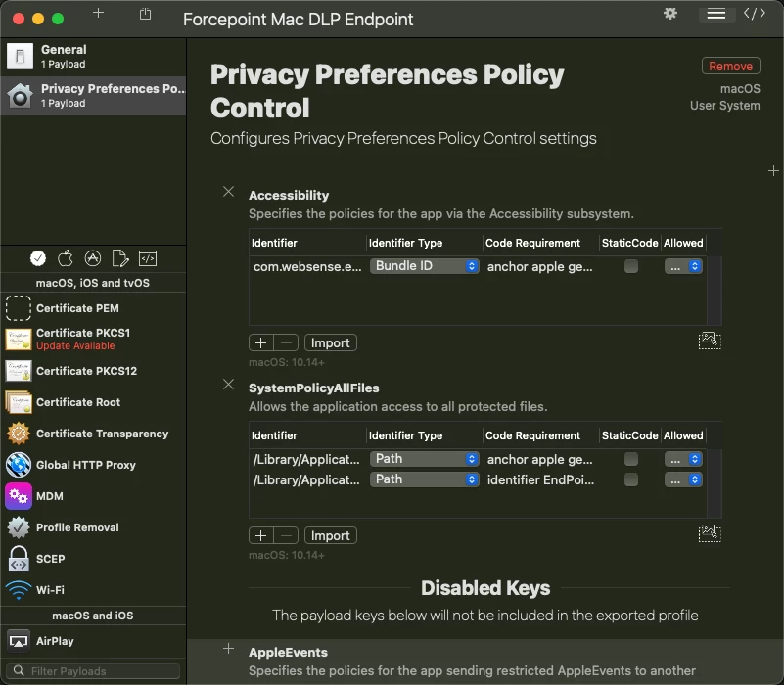
Task: Open the gear settings in the title bar
Action: (x=670, y=14)
